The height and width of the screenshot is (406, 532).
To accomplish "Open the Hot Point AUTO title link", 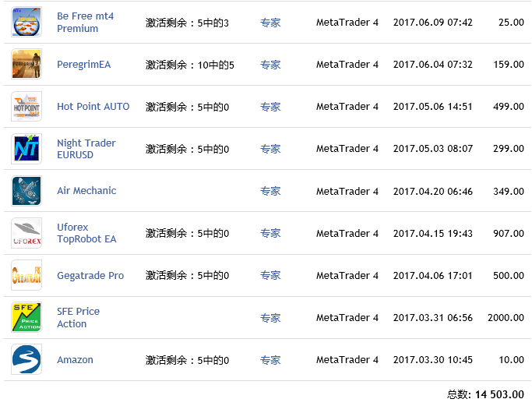I will tap(93, 107).
